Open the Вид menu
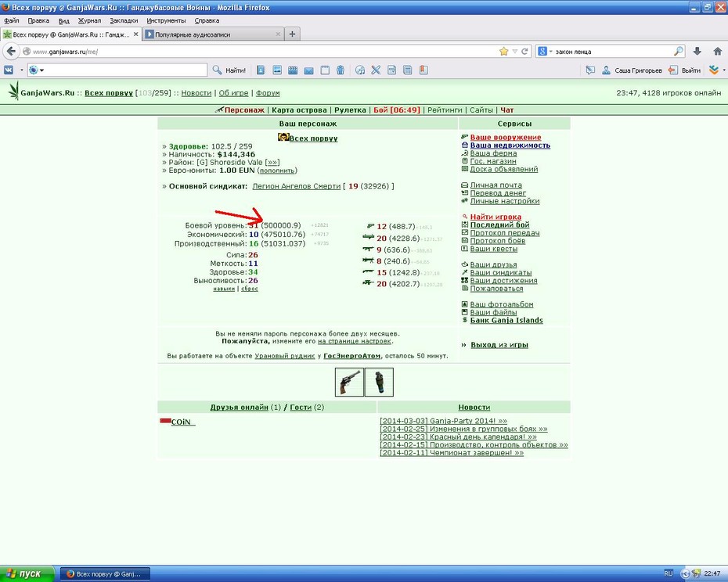The image size is (728, 582). tap(63, 20)
